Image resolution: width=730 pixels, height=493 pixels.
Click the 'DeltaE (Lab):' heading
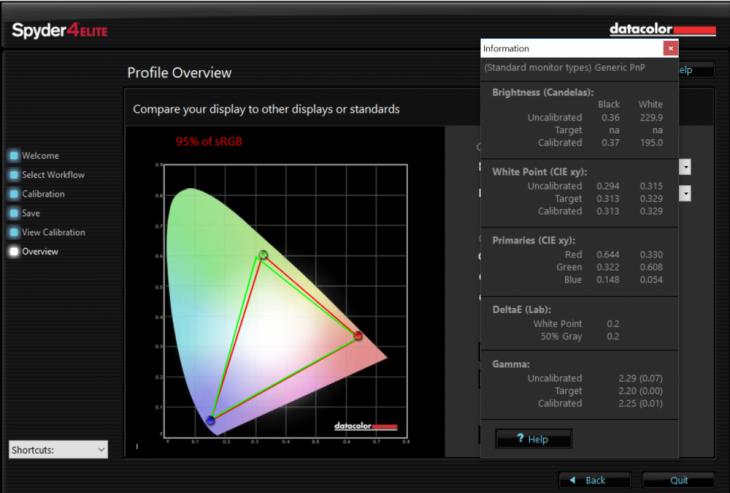(x=521, y=310)
